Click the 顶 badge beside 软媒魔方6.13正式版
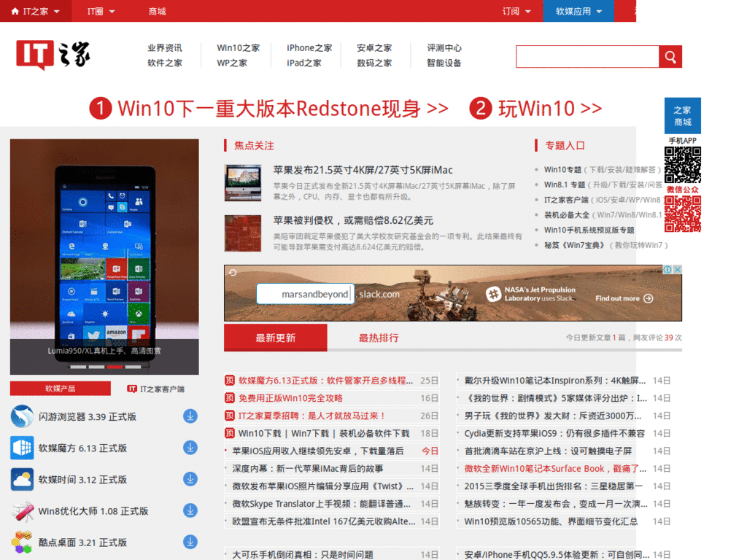This screenshot has width=747, height=560. pyautogui.click(x=230, y=381)
